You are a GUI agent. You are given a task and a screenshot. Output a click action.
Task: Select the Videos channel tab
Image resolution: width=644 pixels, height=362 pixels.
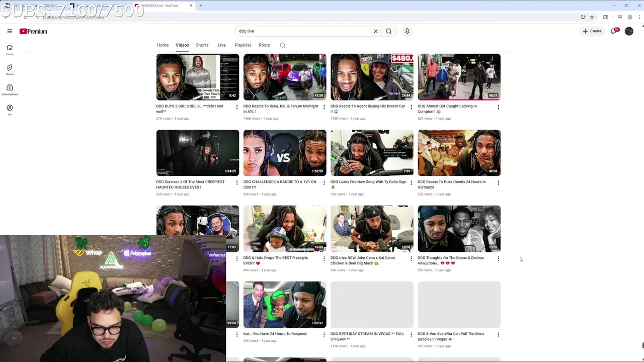[x=182, y=45]
